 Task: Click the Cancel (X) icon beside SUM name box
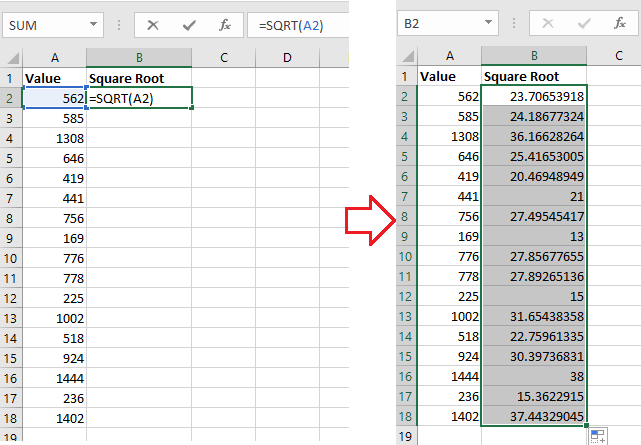point(152,23)
